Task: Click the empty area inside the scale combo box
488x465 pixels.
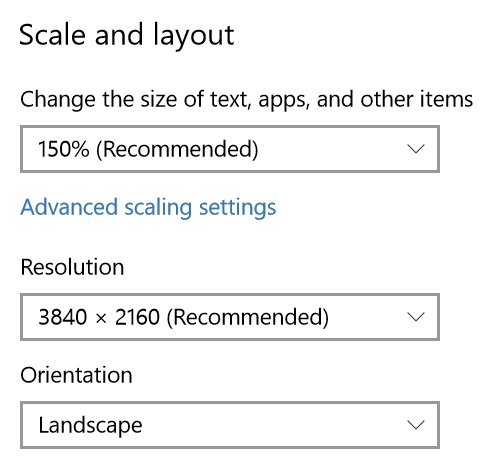Action: tap(332, 149)
